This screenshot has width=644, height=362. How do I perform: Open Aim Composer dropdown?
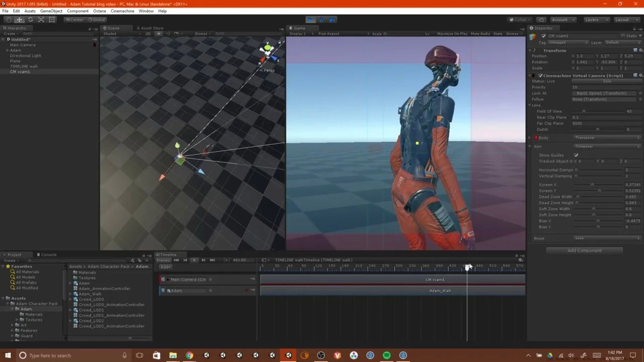point(608,146)
